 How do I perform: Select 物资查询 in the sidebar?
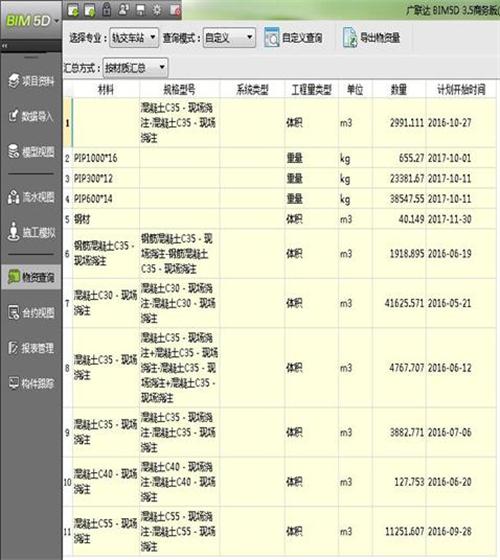(x=31, y=277)
